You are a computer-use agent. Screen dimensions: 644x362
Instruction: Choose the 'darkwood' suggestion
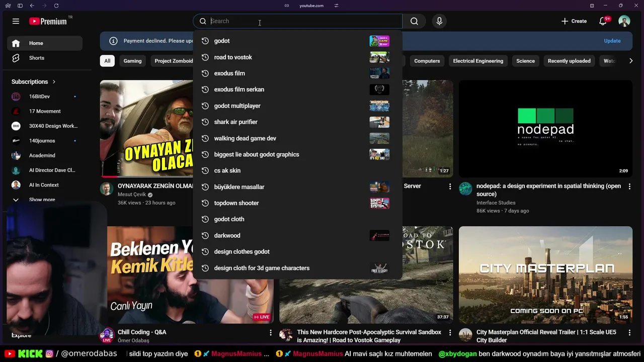pyautogui.click(x=297, y=235)
